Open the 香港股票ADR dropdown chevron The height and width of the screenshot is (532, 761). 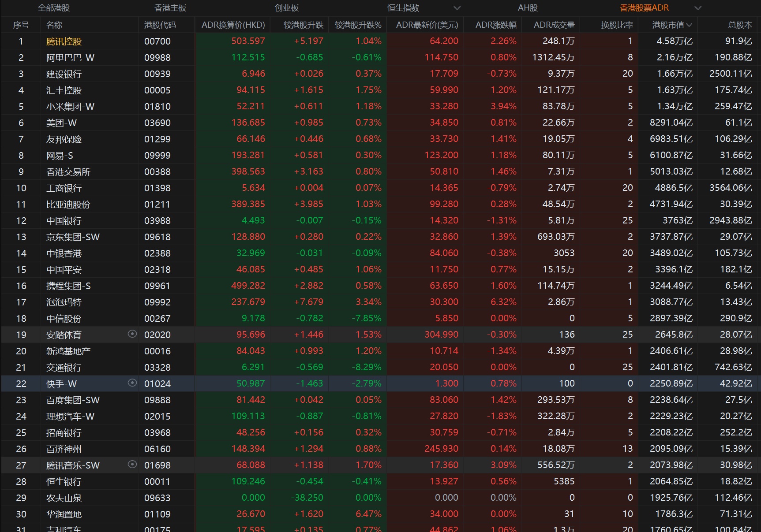pyautogui.click(x=697, y=8)
